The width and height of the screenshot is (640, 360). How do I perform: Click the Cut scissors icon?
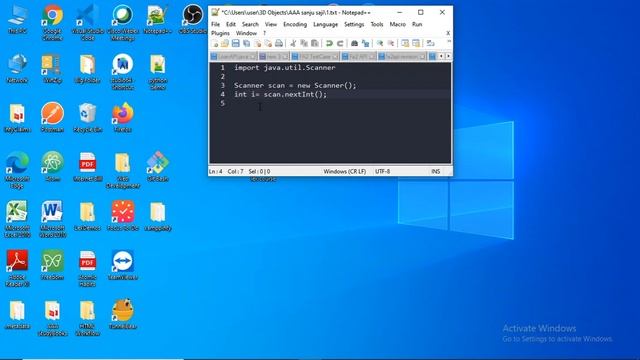pos(293,43)
